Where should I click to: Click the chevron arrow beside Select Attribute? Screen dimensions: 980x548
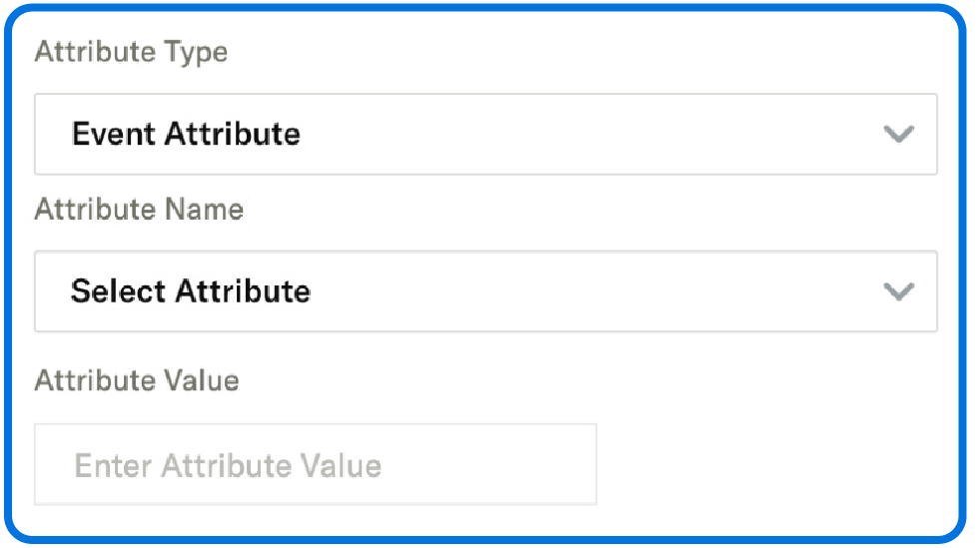point(899,291)
